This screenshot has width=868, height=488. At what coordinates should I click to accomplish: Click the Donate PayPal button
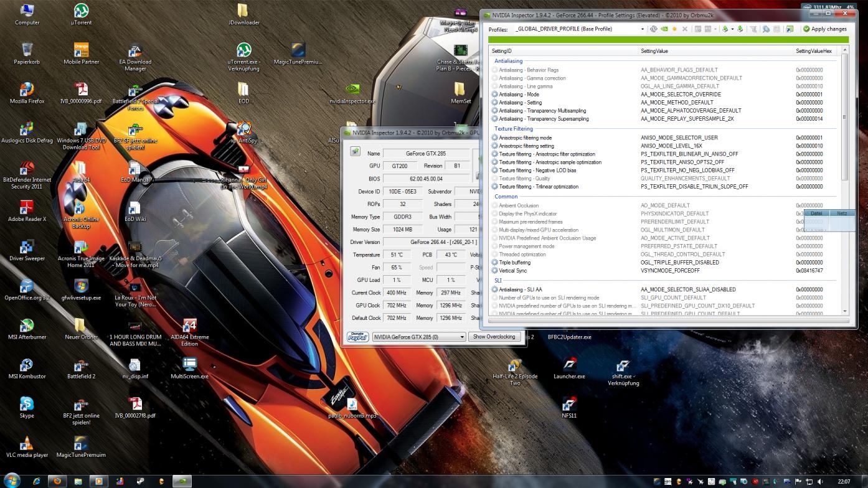(x=357, y=337)
